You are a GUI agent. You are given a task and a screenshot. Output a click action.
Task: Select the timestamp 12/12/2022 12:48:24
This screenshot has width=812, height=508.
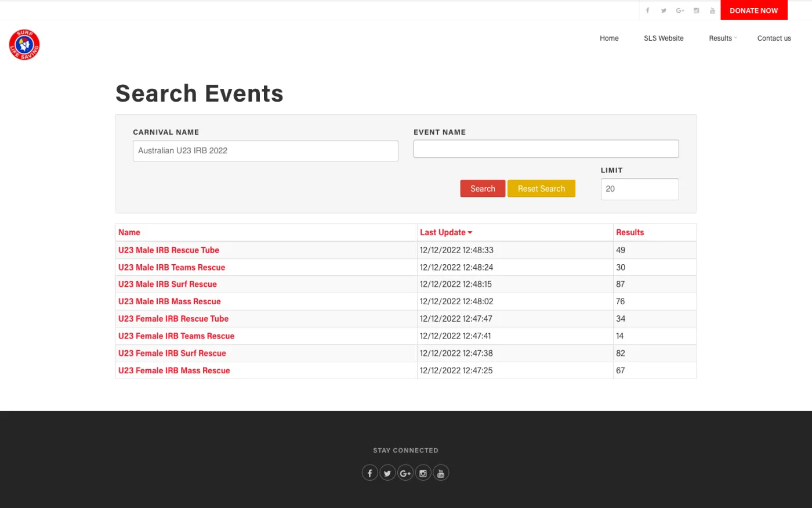[456, 268]
